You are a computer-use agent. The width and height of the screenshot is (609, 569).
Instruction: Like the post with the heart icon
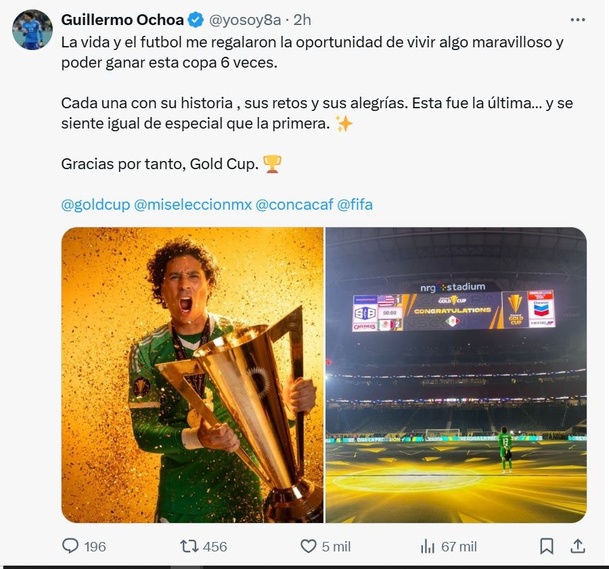click(309, 546)
